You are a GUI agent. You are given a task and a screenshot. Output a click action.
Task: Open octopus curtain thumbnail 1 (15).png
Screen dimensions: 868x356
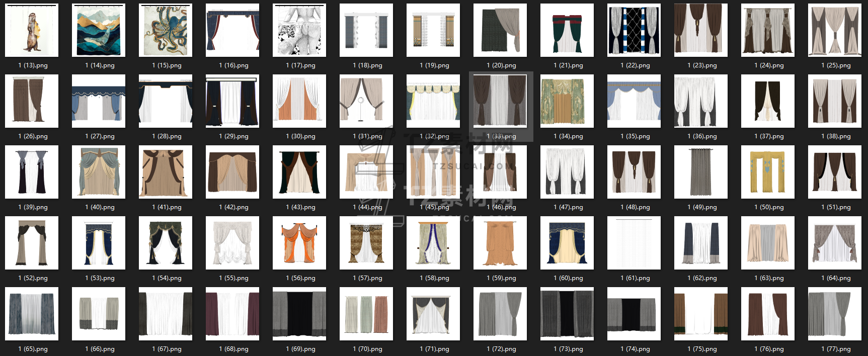point(166,30)
